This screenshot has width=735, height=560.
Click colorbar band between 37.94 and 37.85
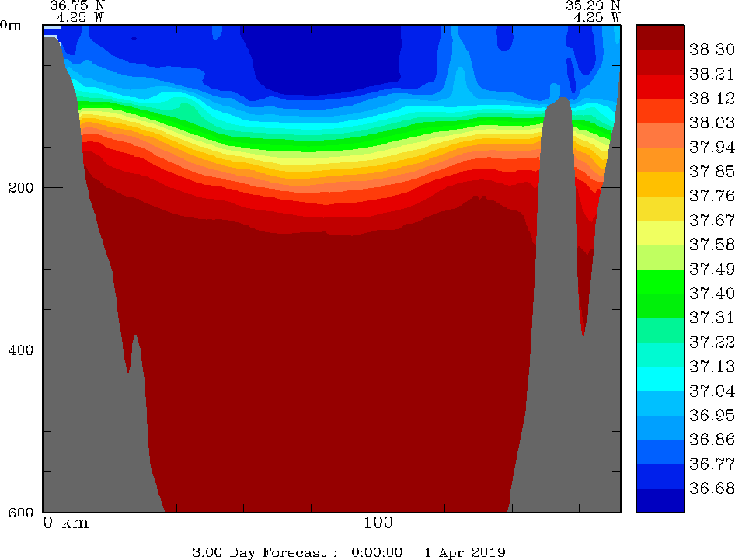[x=660, y=159]
